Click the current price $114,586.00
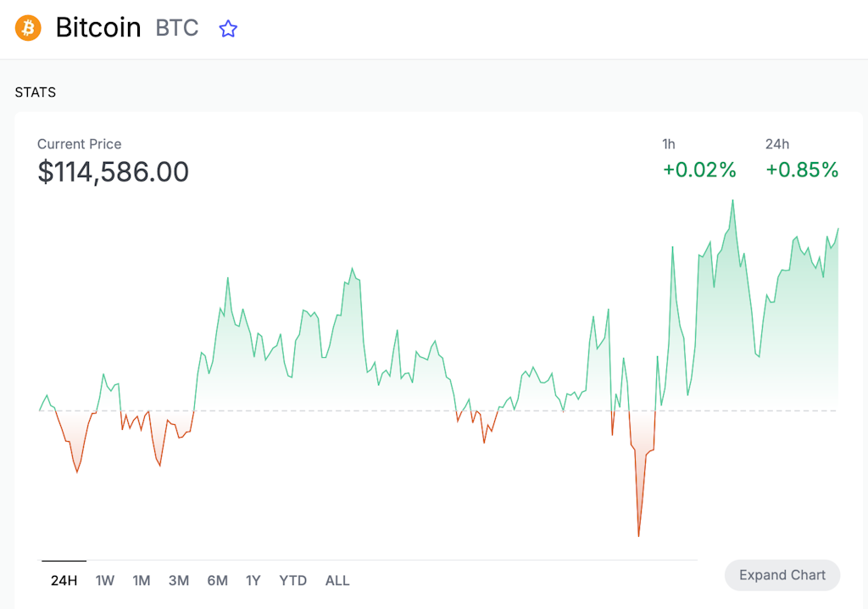The width and height of the screenshot is (868, 609). pyautogui.click(x=113, y=172)
